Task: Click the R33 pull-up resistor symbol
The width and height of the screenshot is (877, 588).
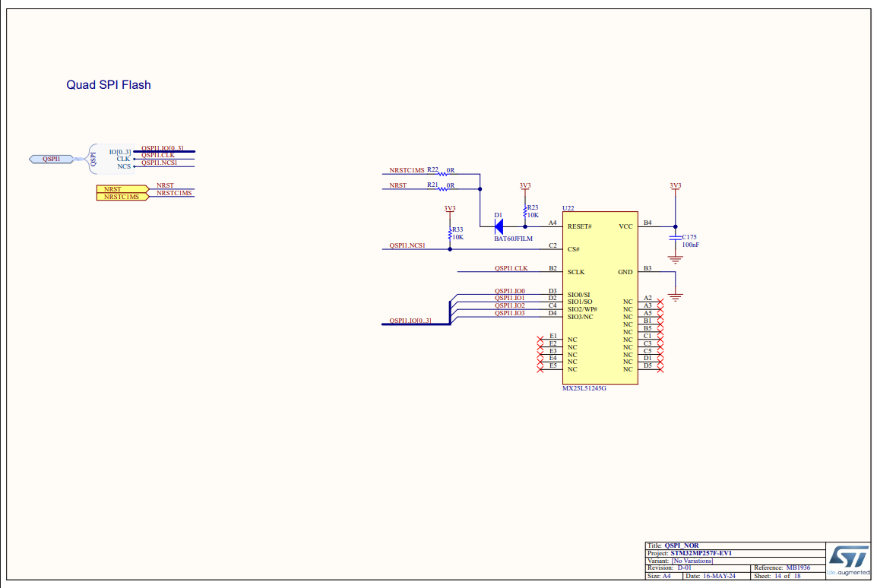Action: 450,234
